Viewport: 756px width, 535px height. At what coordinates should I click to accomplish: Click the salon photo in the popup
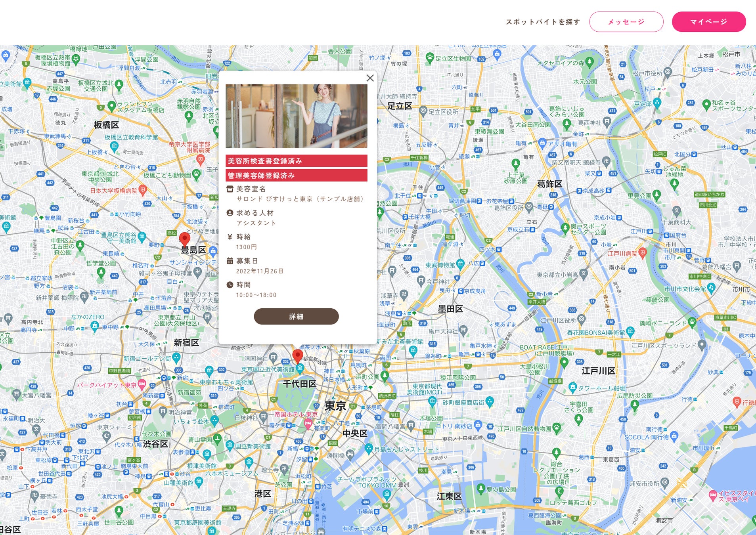[x=296, y=116]
